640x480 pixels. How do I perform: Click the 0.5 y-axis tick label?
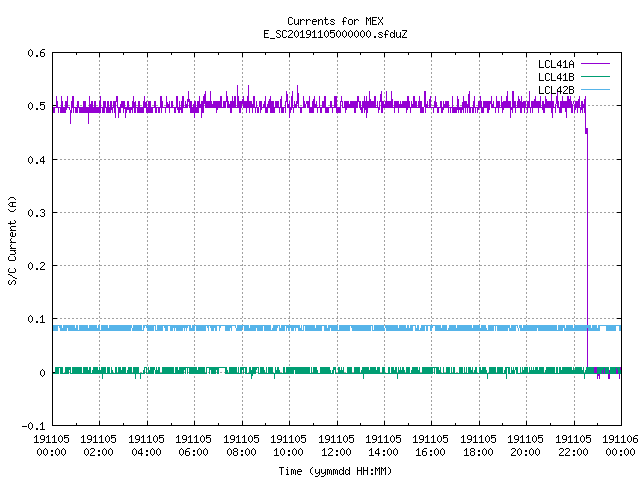click(36, 106)
